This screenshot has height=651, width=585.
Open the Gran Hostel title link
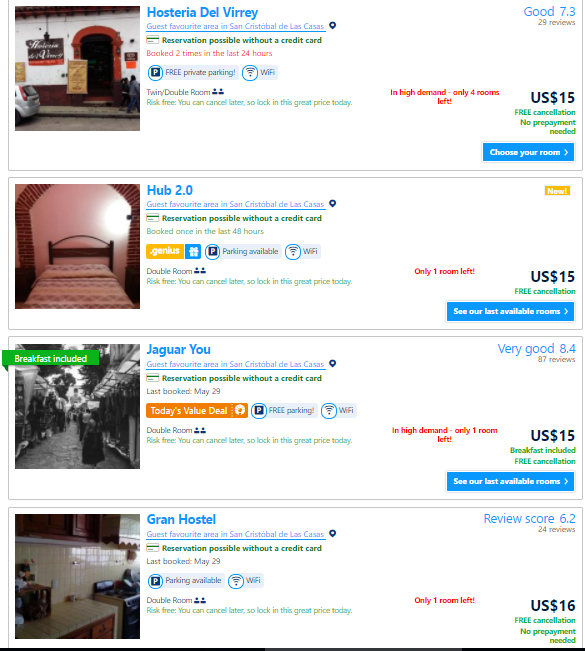pyautogui.click(x=181, y=519)
